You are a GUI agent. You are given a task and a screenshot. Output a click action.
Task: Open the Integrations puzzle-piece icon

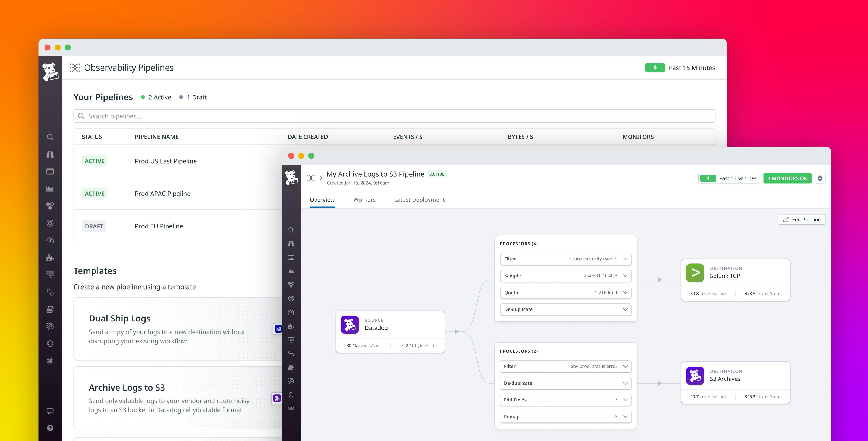(50, 258)
